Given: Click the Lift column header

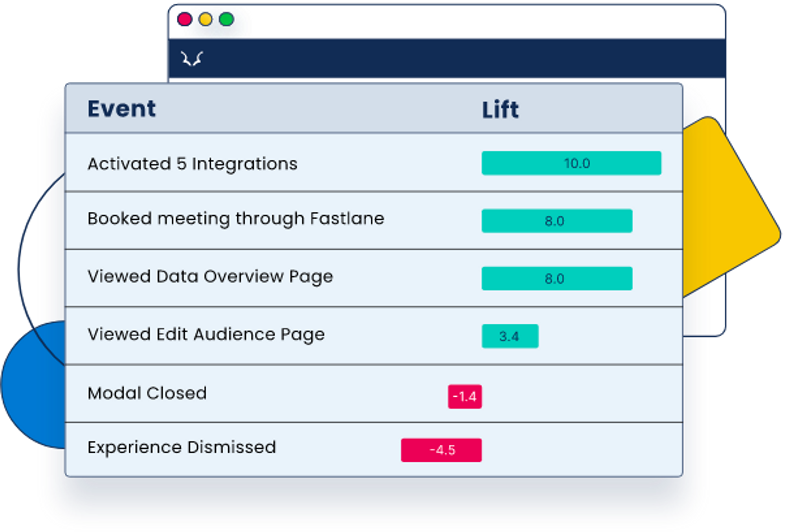Looking at the screenshot, I should tap(500, 110).
